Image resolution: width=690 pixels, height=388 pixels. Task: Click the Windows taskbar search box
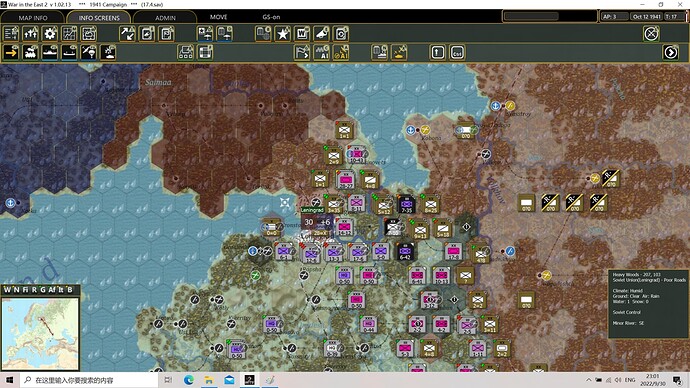tap(88, 380)
